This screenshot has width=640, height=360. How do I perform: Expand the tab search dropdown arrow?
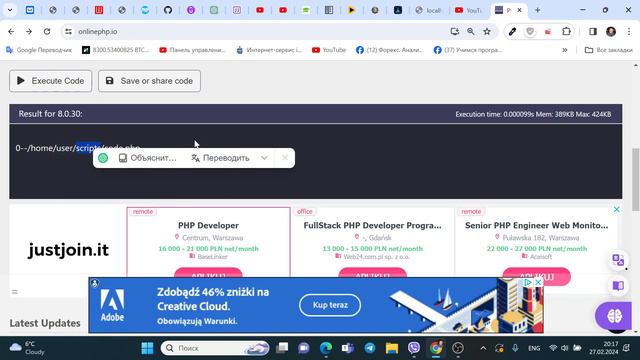pos(10,10)
